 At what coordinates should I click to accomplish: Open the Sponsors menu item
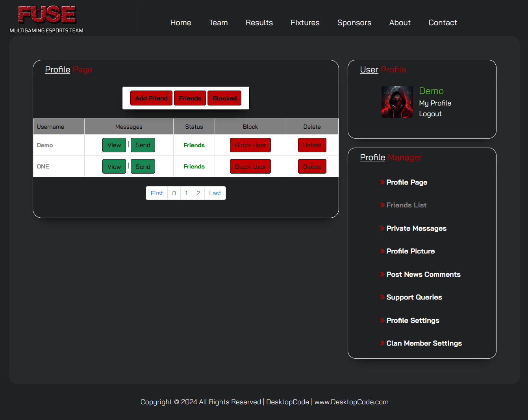(x=354, y=23)
